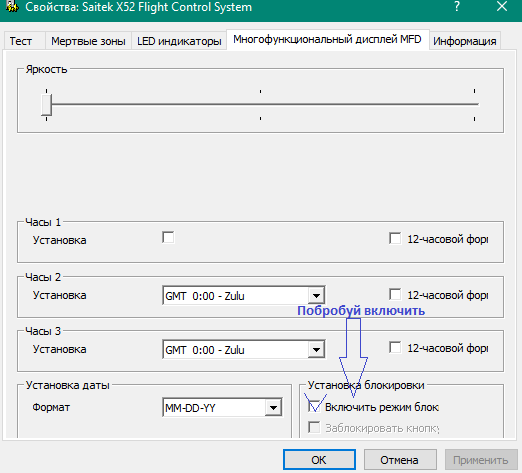
Task: Tick the Часы 1 Установка checkbox
Action: coord(168,237)
